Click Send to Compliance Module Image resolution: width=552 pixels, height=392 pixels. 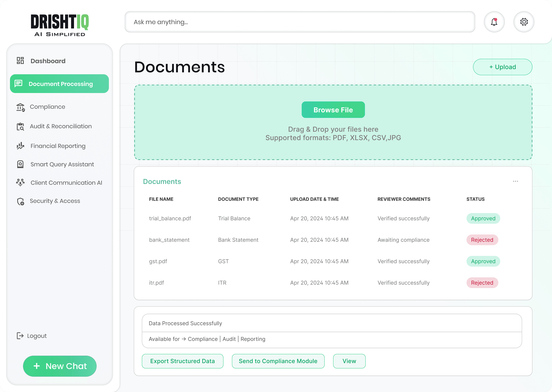click(x=278, y=361)
